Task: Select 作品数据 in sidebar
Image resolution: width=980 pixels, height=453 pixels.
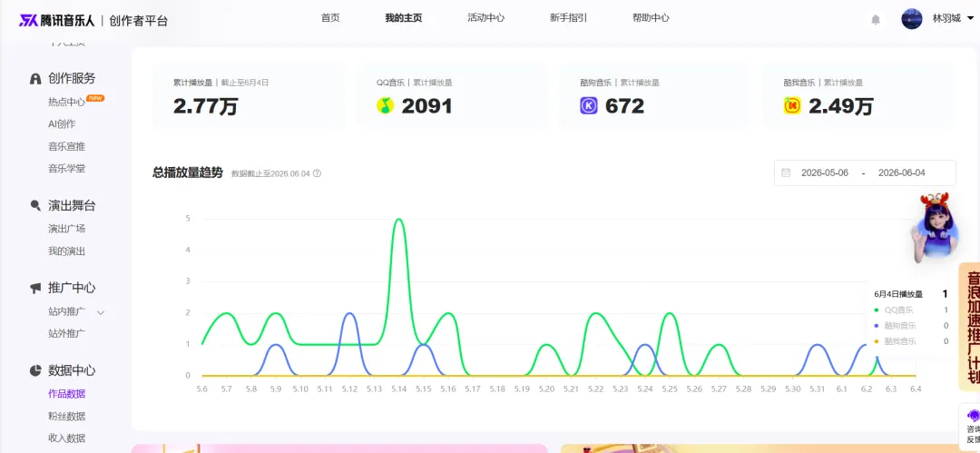Action: pyautogui.click(x=67, y=394)
